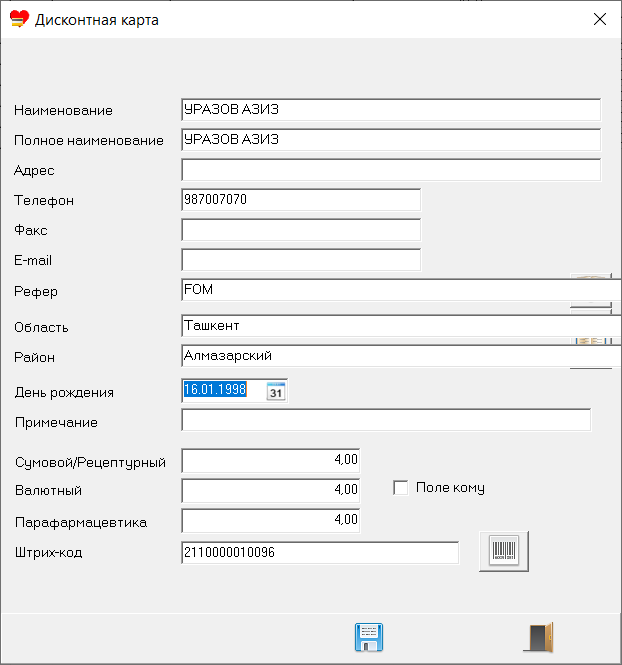Click the Телефон field with 987007070
This screenshot has height=665, width=622.
click(x=301, y=199)
